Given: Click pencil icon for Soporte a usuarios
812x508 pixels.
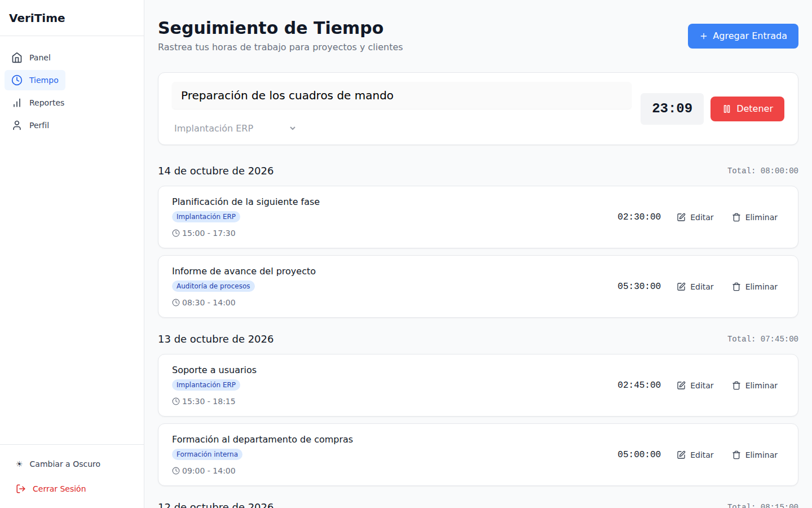Looking at the screenshot, I should click(x=681, y=386).
